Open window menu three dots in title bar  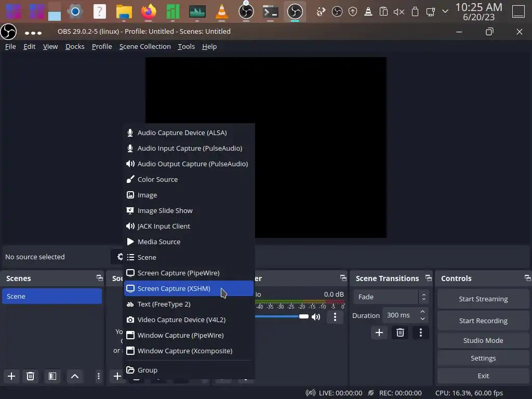(x=33, y=33)
